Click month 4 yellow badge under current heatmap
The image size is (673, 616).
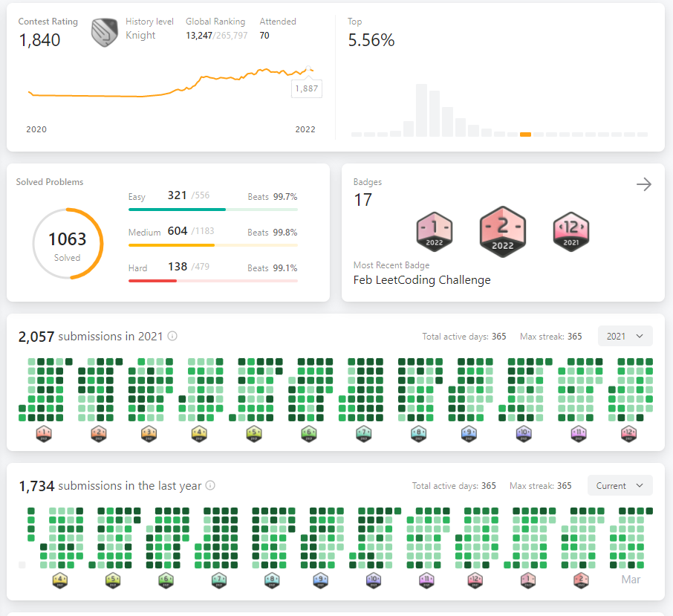point(60,580)
